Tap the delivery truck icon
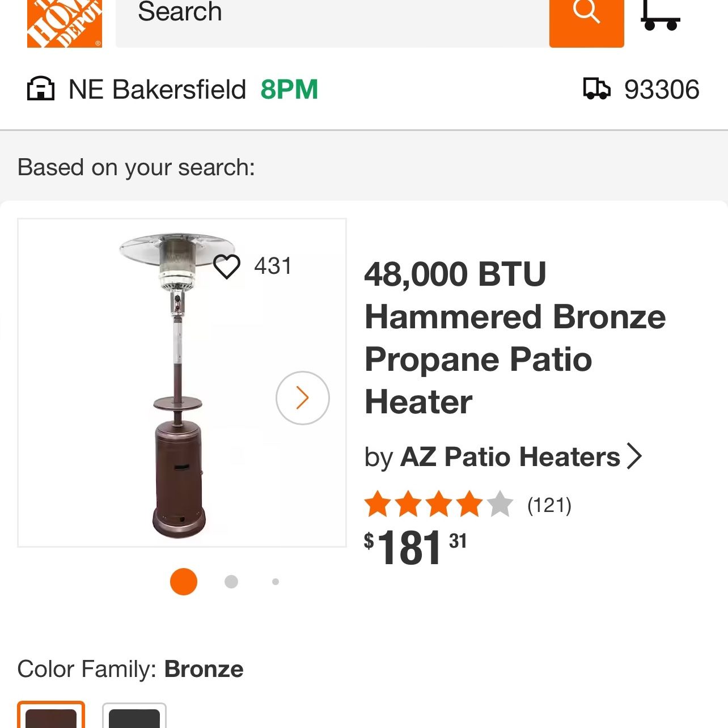Viewport: 728px width, 728px height. [x=596, y=89]
